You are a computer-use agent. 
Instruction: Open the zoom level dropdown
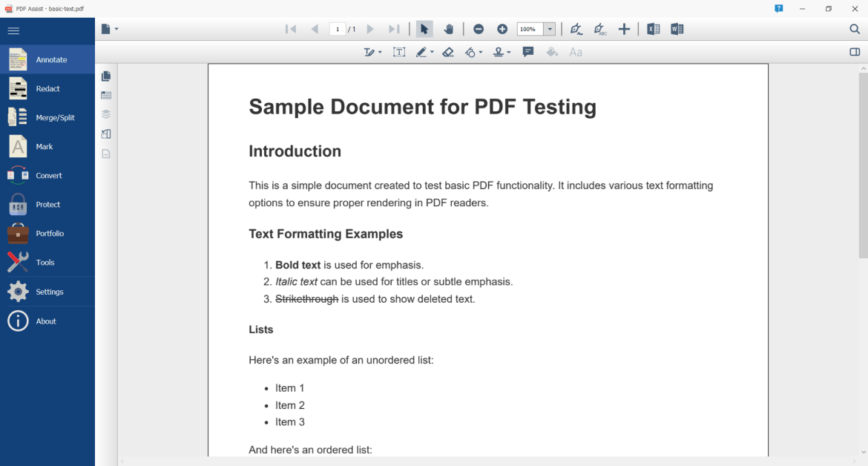point(550,29)
